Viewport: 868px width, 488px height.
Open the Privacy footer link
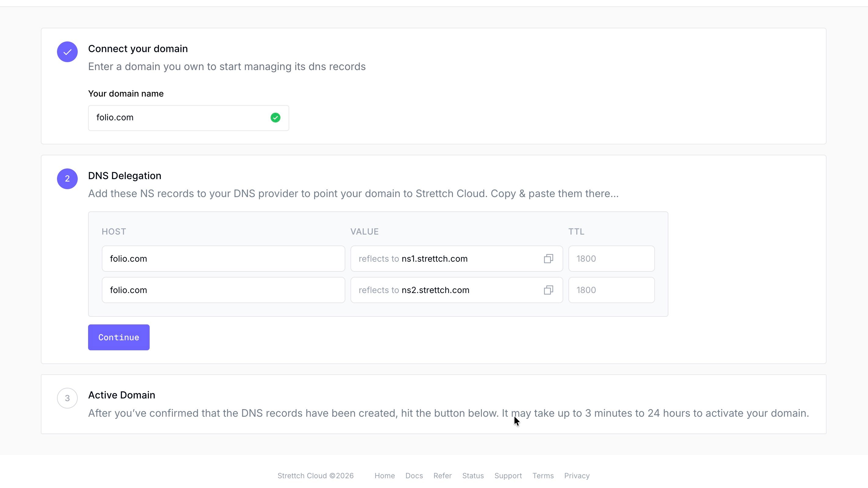click(x=577, y=476)
